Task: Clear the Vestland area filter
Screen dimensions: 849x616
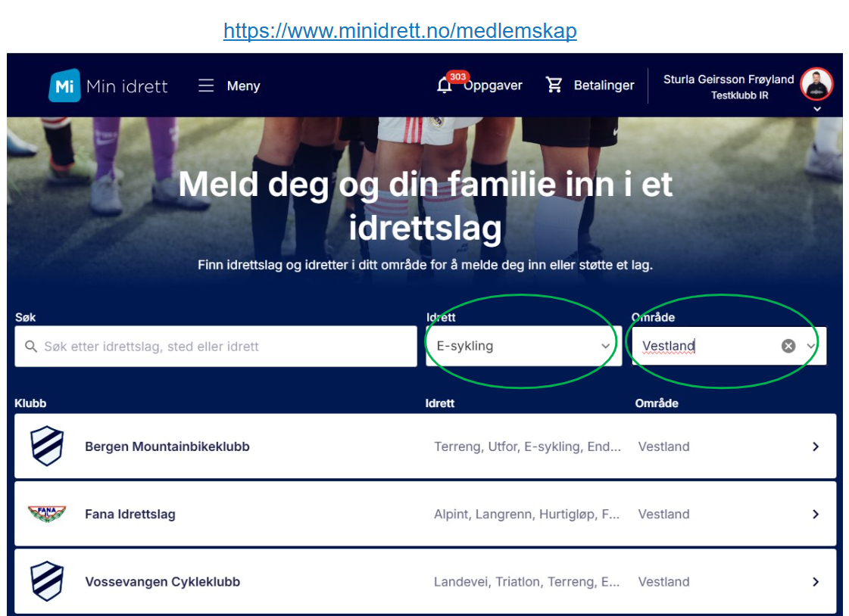Action: tap(788, 346)
